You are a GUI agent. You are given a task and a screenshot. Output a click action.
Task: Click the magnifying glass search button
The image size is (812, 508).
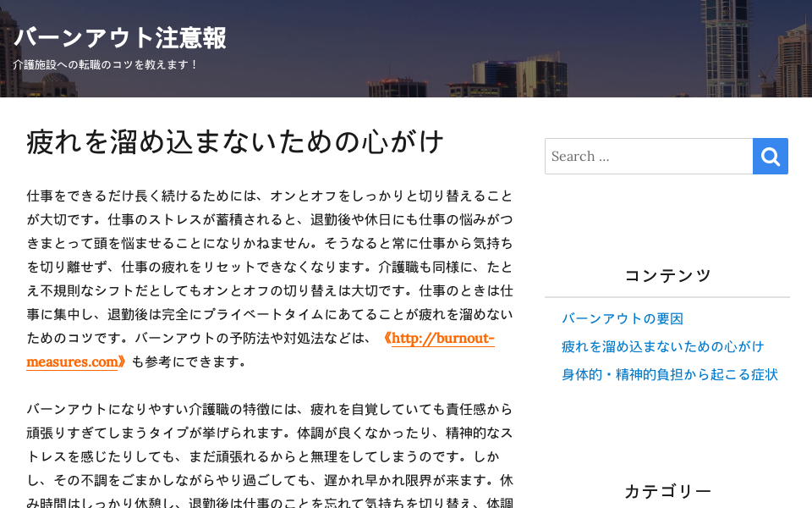pyautogui.click(x=770, y=157)
